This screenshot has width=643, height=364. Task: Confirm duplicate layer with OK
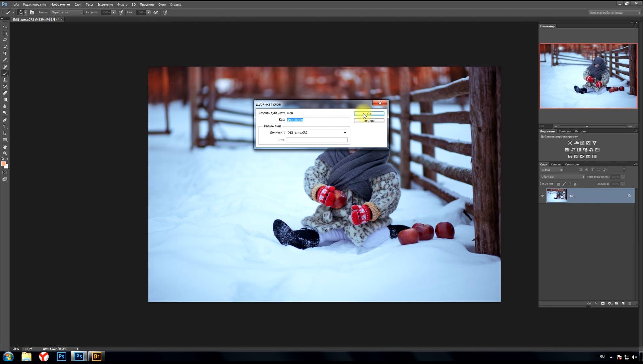click(369, 114)
